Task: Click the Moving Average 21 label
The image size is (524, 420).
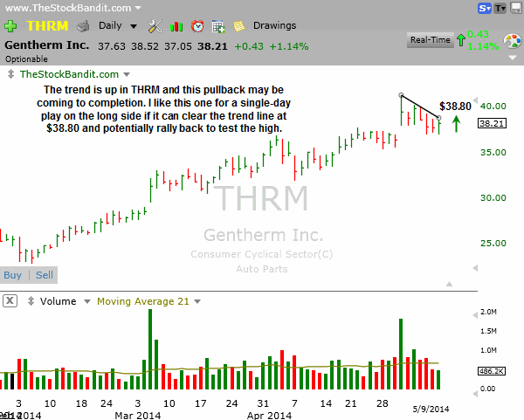Action: tap(143, 301)
